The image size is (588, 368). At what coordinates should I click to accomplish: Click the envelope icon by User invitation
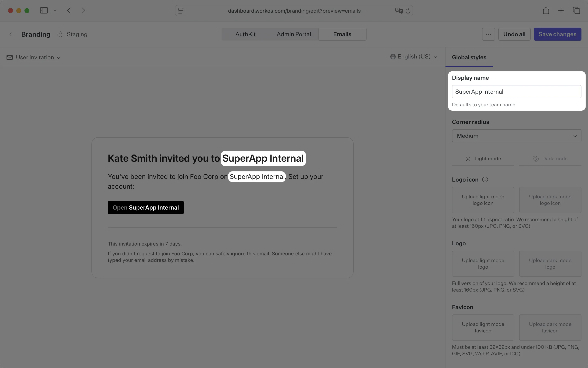[9, 57]
